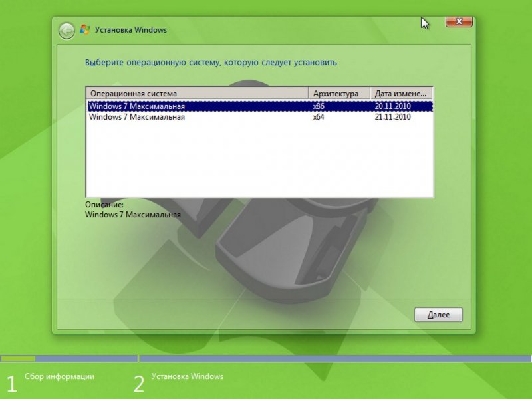Click the Сбор информации progress bar

pyautogui.click(x=69, y=358)
